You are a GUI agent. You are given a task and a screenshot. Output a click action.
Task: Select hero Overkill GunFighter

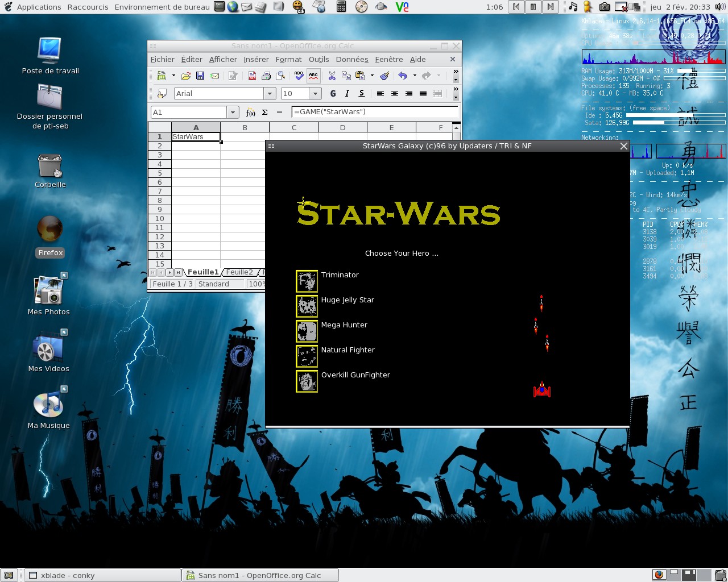tap(307, 381)
